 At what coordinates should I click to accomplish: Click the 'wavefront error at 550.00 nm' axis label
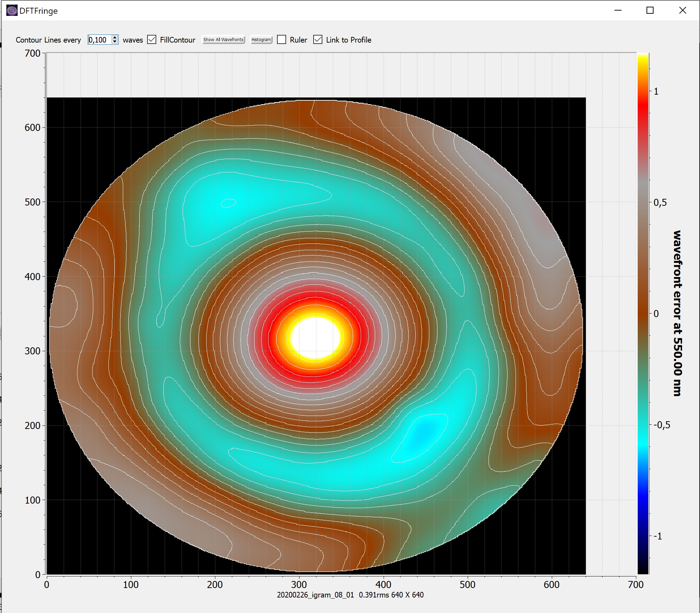(677, 313)
